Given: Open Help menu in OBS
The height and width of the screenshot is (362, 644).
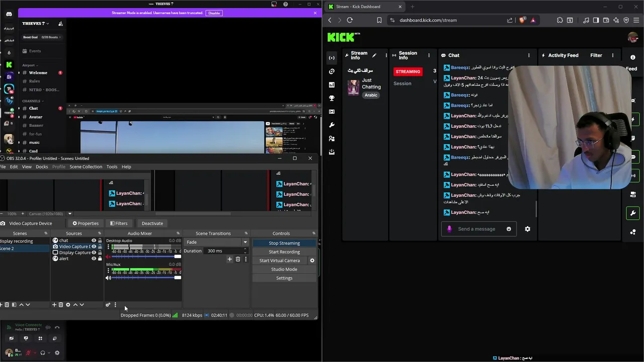Looking at the screenshot, I should point(126,166).
